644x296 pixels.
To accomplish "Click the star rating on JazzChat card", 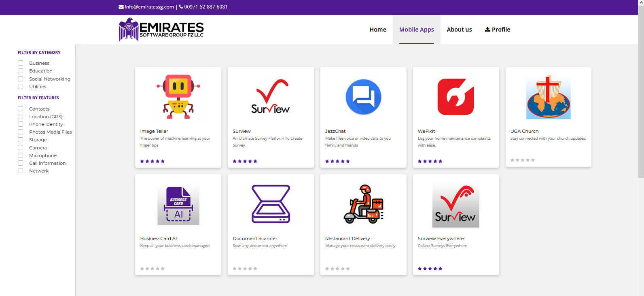I will pyautogui.click(x=337, y=161).
